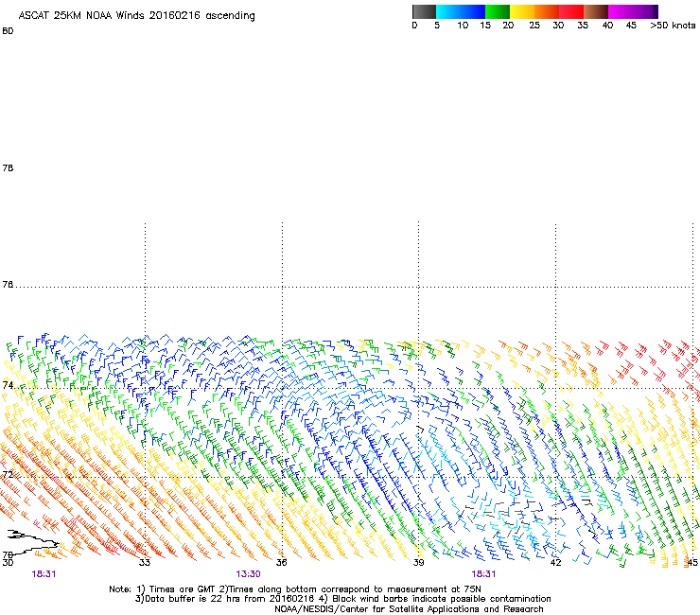Click the legend tick label 45
Viewport: 700px width, 615px height.
coord(631,26)
